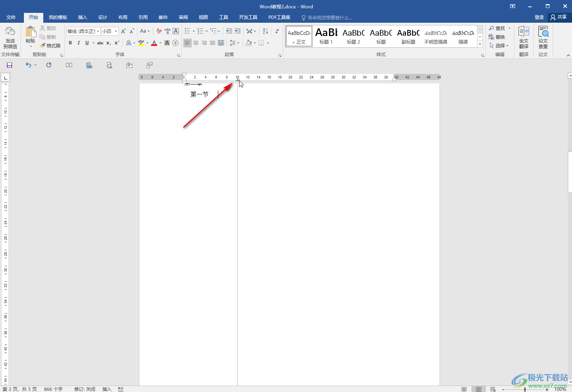Viewport: 572px width, 392px height.
Task: Apply the enclosed character (字) tool
Action: click(x=175, y=43)
